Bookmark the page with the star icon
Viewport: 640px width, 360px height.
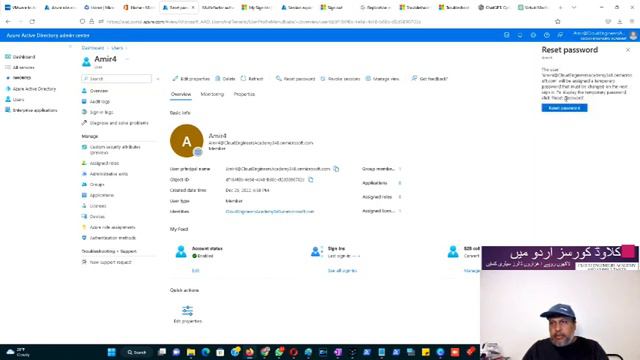(x=558, y=21)
